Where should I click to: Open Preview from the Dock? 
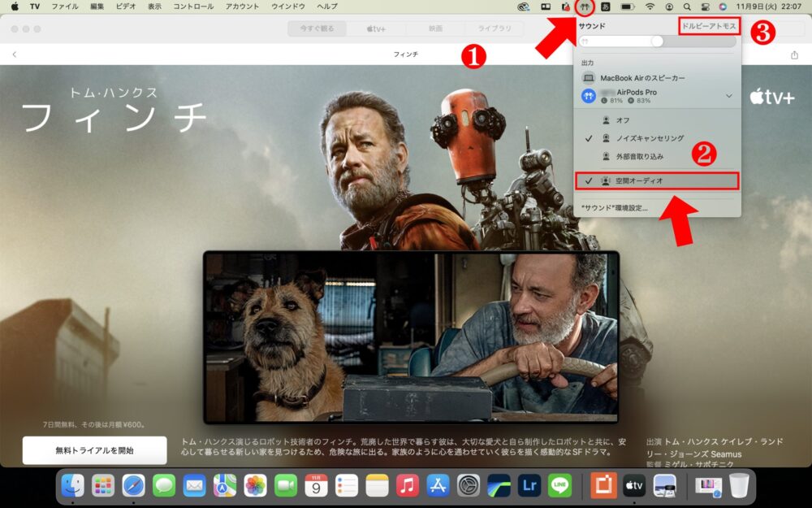click(x=665, y=486)
